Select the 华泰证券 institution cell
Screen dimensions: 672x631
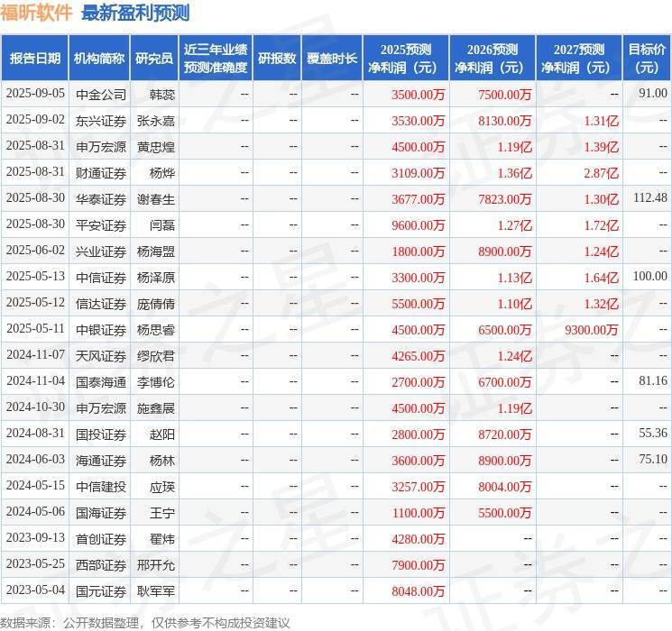[x=100, y=198]
